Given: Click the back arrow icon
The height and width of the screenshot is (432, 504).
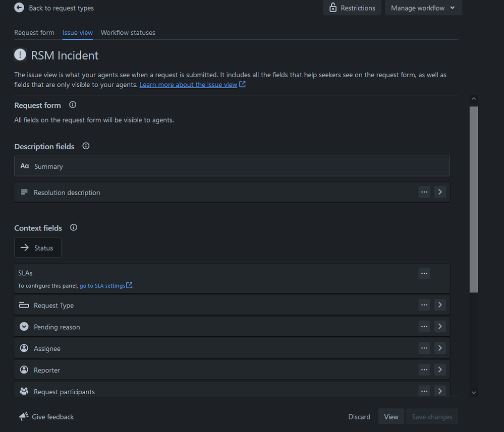Looking at the screenshot, I should (x=19, y=8).
